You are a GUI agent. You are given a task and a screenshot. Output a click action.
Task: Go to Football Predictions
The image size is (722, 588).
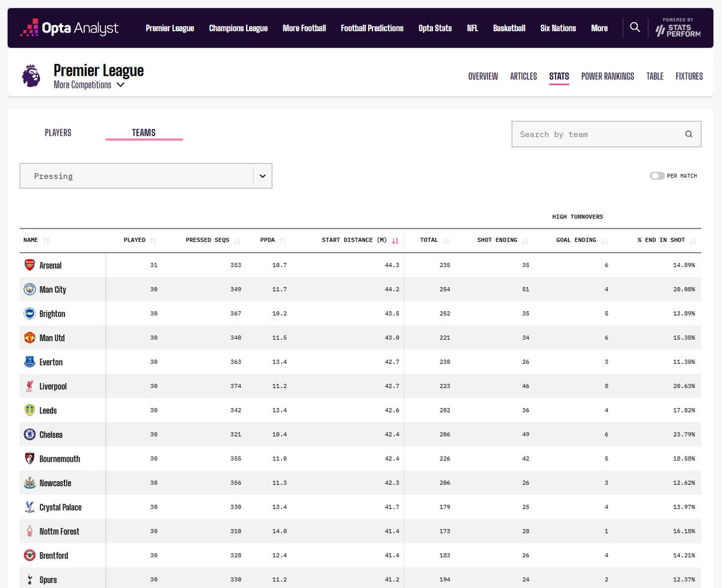[x=372, y=28]
